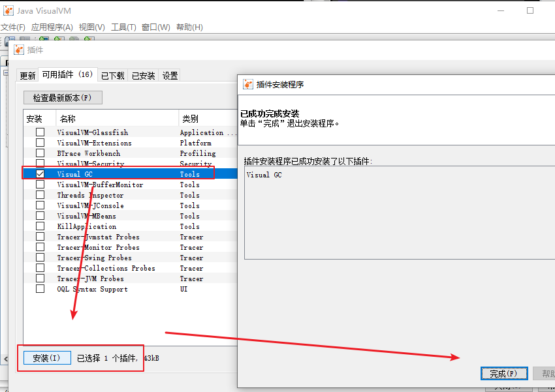Screen dimensions: 555x392
Task: Switch to the 已下载 tab
Action: (112, 75)
